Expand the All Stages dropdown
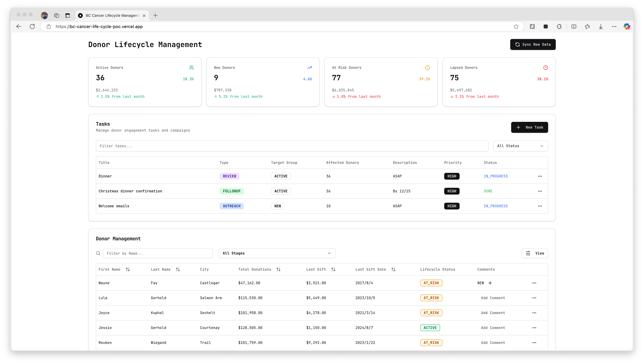The height and width of the screenshot is (364, 644). coord(277,253)
